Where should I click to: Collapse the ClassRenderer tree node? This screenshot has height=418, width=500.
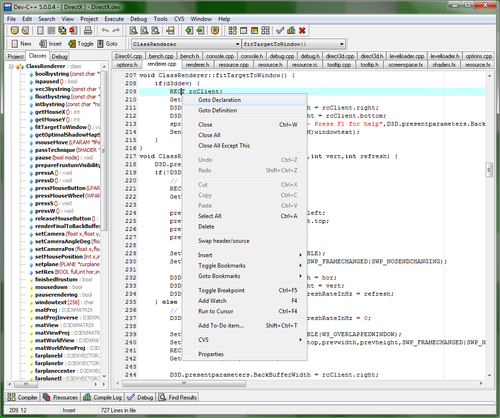[11, 66]
